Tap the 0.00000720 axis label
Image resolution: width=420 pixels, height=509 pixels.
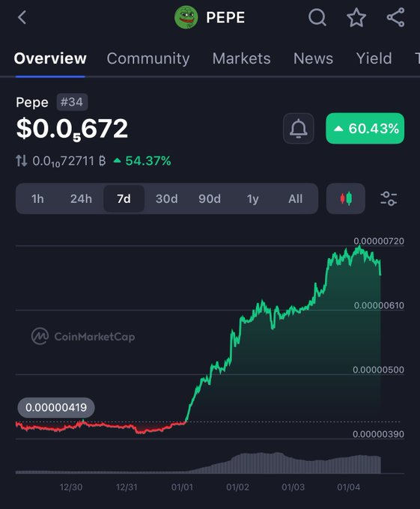click(379, 241)
